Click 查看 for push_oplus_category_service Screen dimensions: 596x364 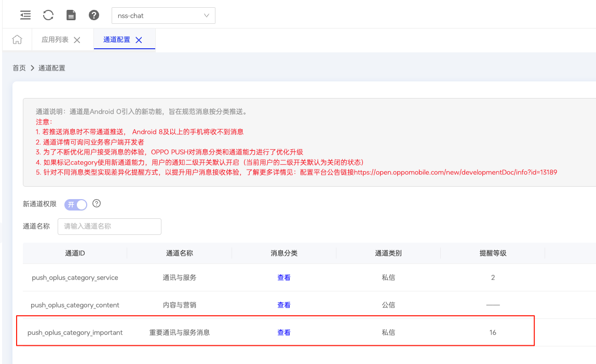coord(284,277)
